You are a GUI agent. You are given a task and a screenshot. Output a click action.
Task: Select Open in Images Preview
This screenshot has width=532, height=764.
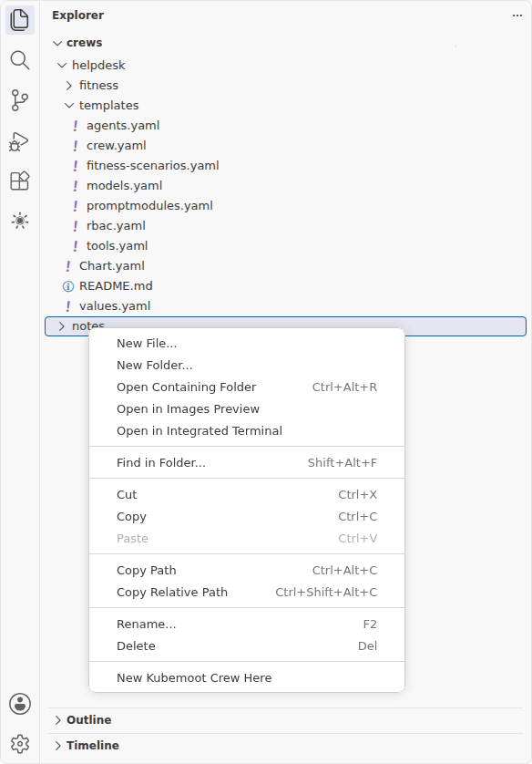pyautogui.click(x=247, y=409)
